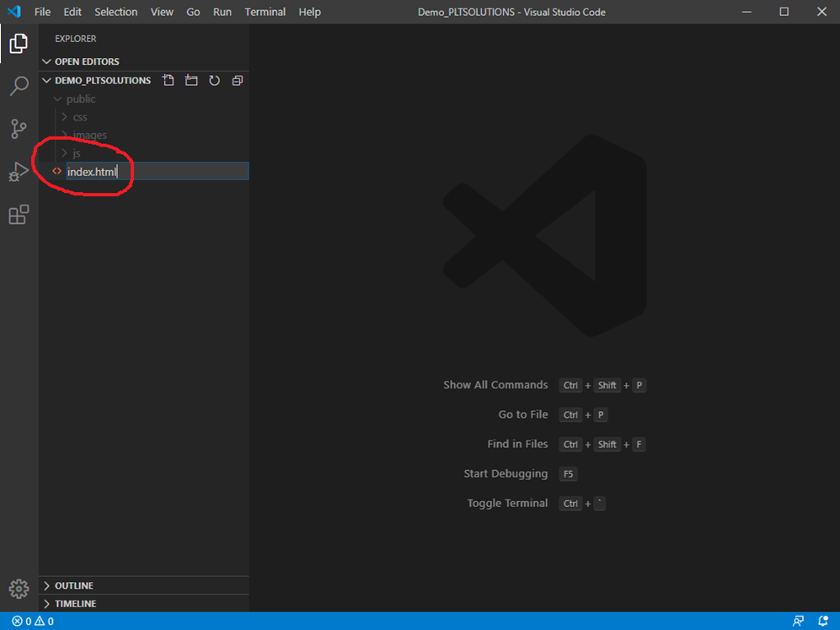Click the 'Go to File' text
The width and height of the screenshot is (840, 630).
pyautogui.click(x=523, y=414)
